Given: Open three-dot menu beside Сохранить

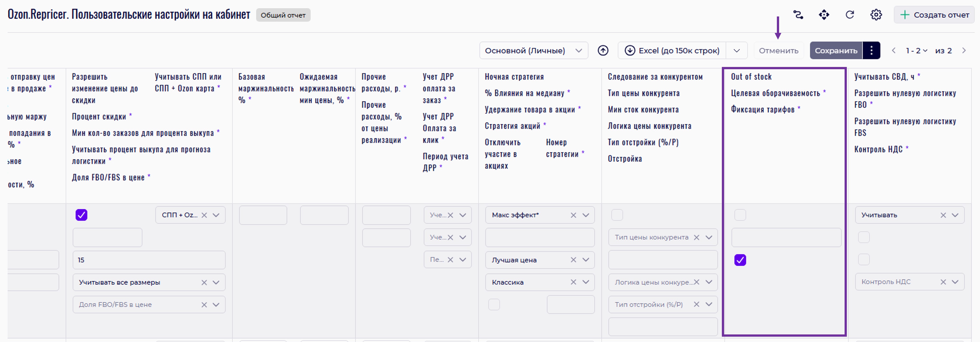Looking at the screenshot, I should click(x=871, y=51).
